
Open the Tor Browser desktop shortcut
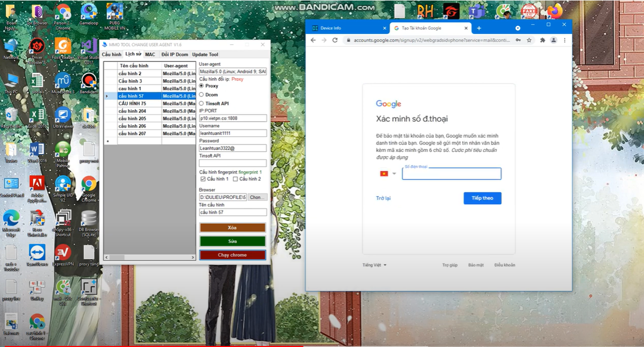click(37, 13)
